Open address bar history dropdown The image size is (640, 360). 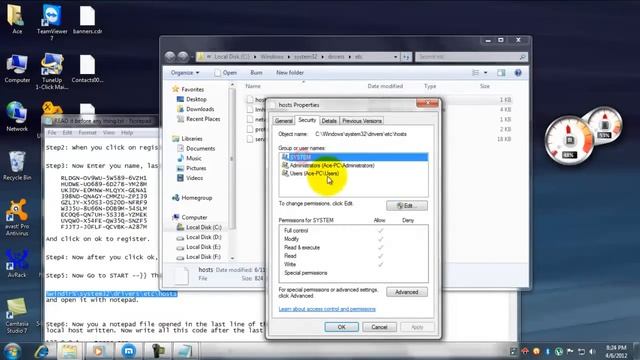pyautogui.click(x=395, y=57)
